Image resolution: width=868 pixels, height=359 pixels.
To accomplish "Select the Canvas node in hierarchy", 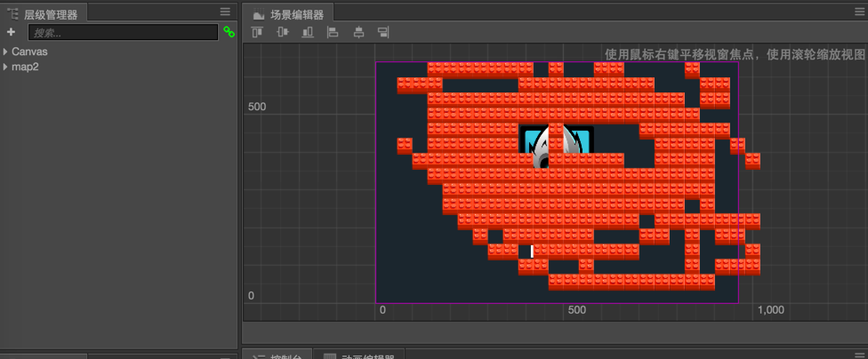I will pos(29,52).
